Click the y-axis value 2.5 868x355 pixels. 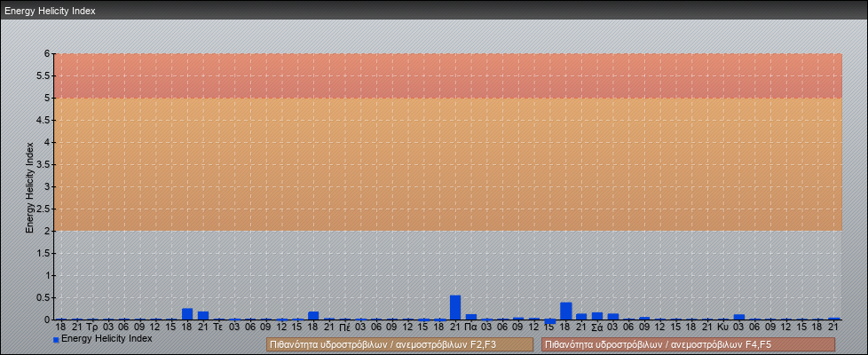[x=43, y=209]
